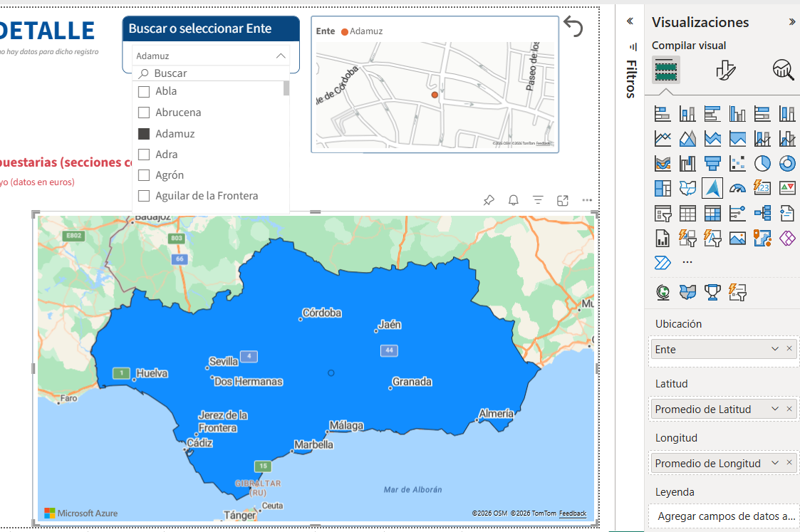Click the vertical Filtros label
The width and height of the screenshot is (800, 532).
click(x=631, y=79)
